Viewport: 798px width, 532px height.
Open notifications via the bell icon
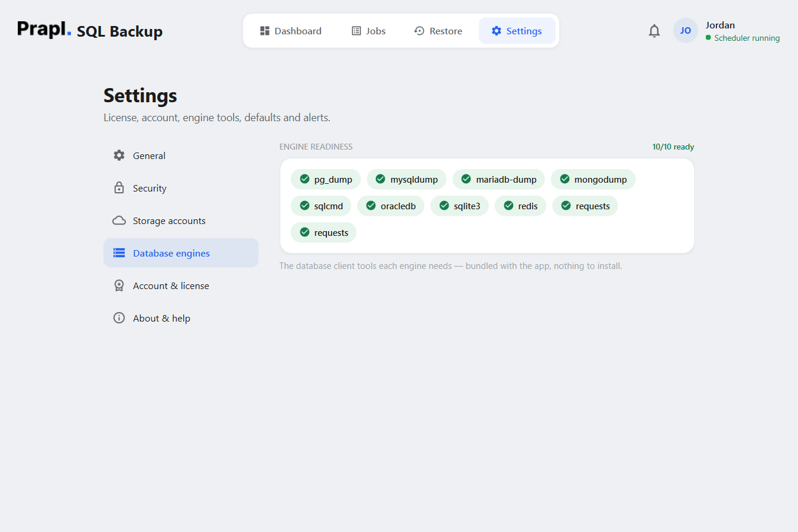coord(654,31)
